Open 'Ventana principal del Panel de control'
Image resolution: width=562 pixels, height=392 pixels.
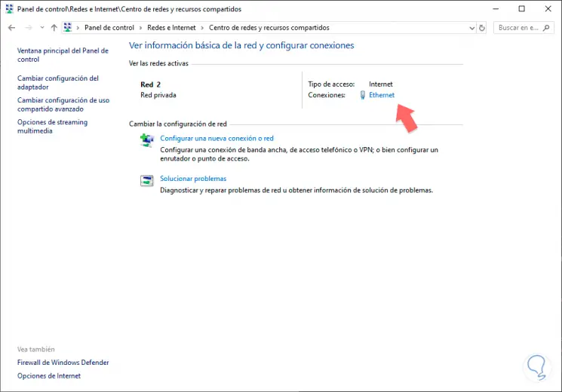63,55
